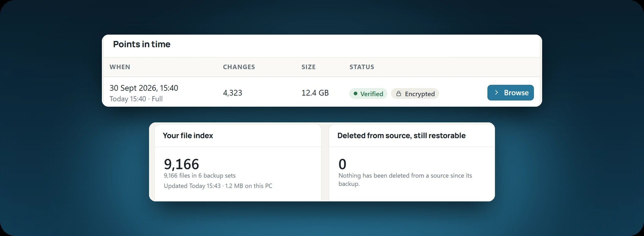Click the chevron icon on the Browse button

click(496, 93)
